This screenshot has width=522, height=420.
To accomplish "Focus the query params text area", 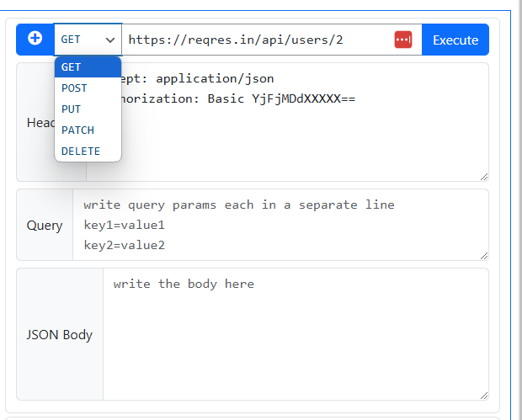I will tap(278, 225).
